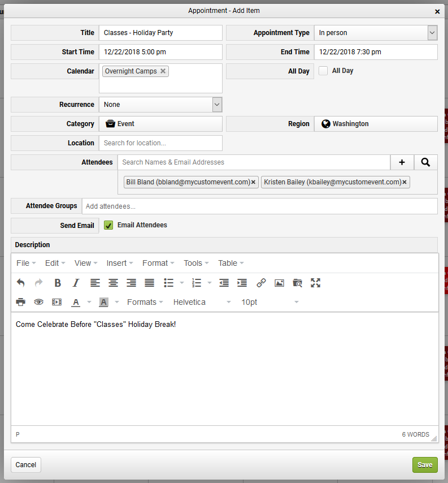Center-align the description text
448x483 pixels.
coord(113,282)
